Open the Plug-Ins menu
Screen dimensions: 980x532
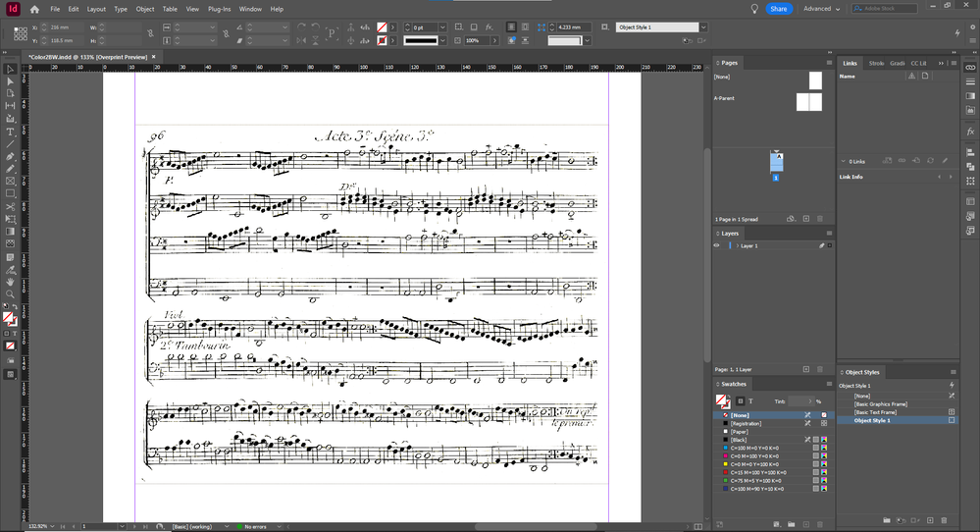(x=220, y=10)
